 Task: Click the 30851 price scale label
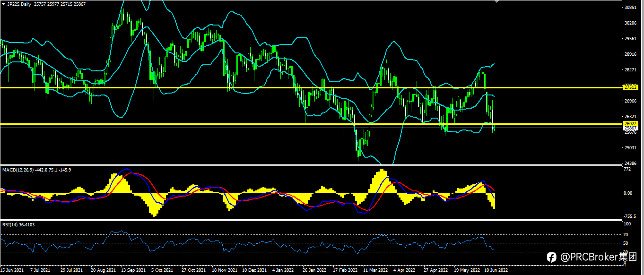coord(631,8)
